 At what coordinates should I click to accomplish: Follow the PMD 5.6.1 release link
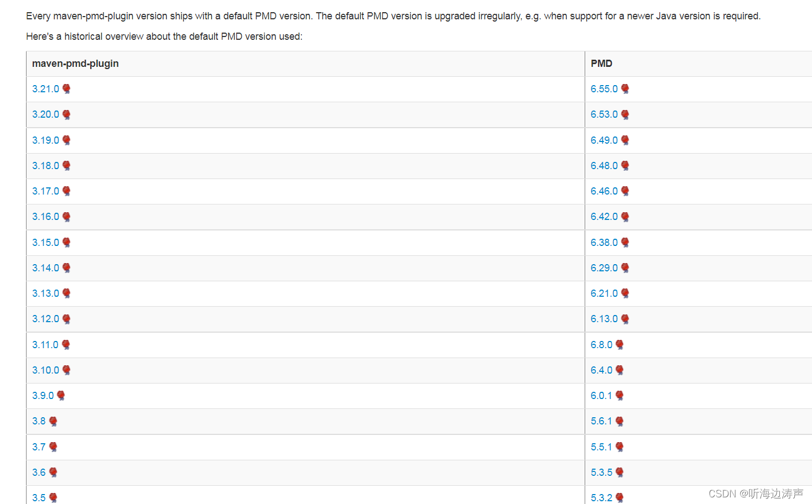click(601, 421)
